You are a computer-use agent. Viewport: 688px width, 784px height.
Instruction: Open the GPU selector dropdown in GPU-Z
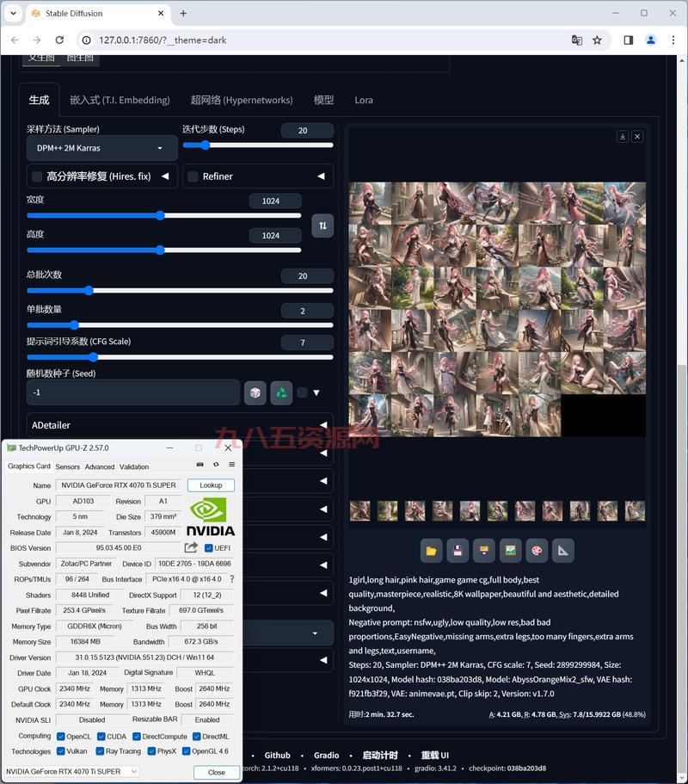[x=71, y=771]
